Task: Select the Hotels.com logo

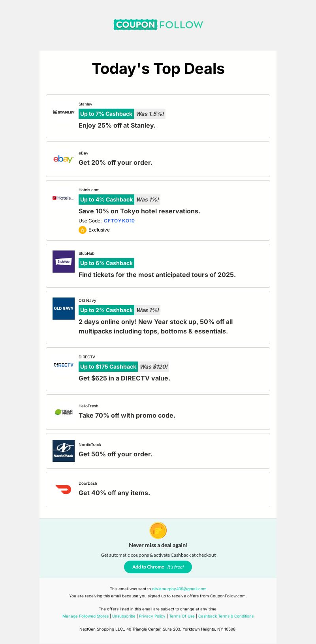Action: click(64, 198)
